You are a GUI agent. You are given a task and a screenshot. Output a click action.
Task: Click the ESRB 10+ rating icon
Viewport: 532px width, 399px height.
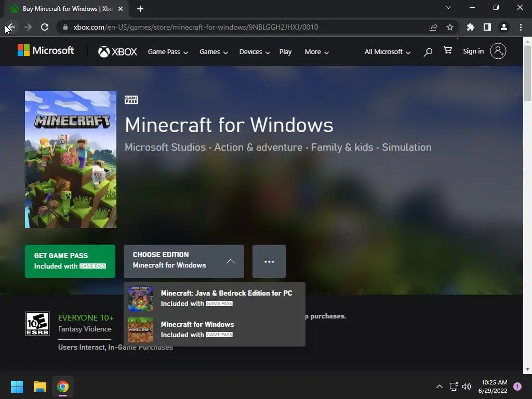click(x=37, y=324)
